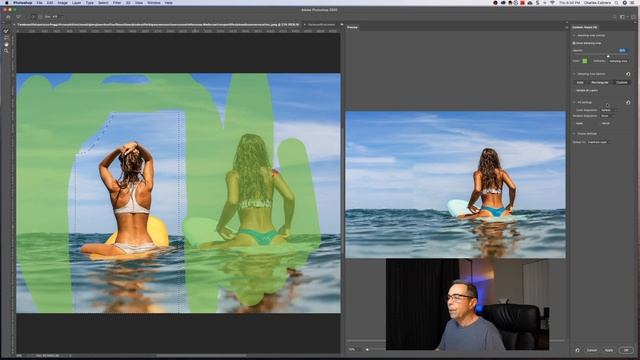Image resolution: width=640 pixels, height=360 pixels.
Task: Open the Filter menu
Action: [x=117, y=2]
